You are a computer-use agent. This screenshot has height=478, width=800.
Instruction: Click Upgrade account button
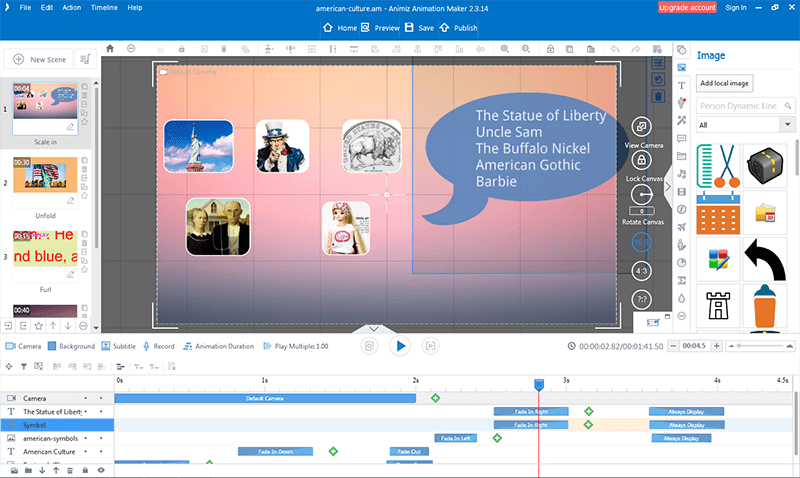click(687, 8)
